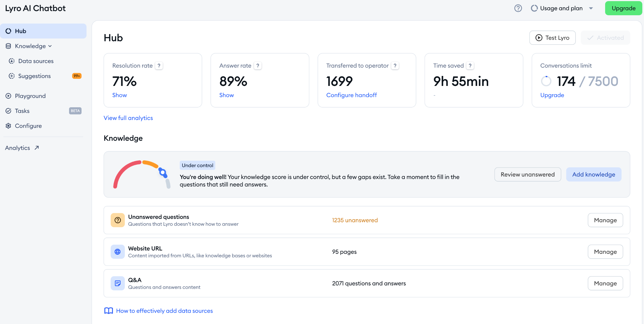Viewport: 644px width, 324px height.
Task: Click the Under control status badge
Action: coord(197,165)
